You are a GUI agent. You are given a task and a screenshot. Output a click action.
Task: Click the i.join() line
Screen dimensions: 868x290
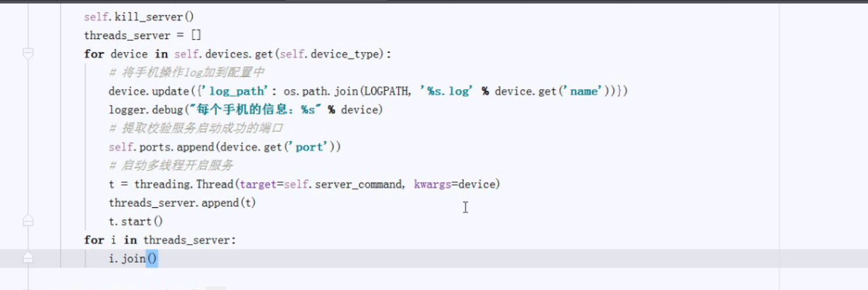133,259
